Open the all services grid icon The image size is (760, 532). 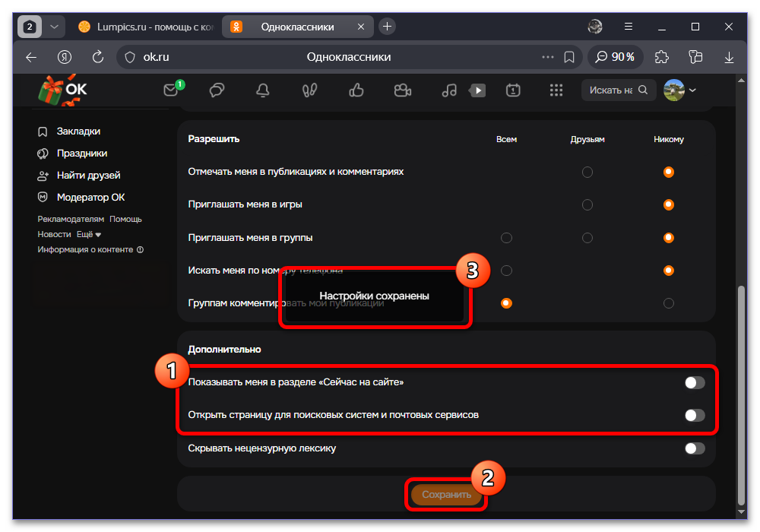click(x=556, y=90)
